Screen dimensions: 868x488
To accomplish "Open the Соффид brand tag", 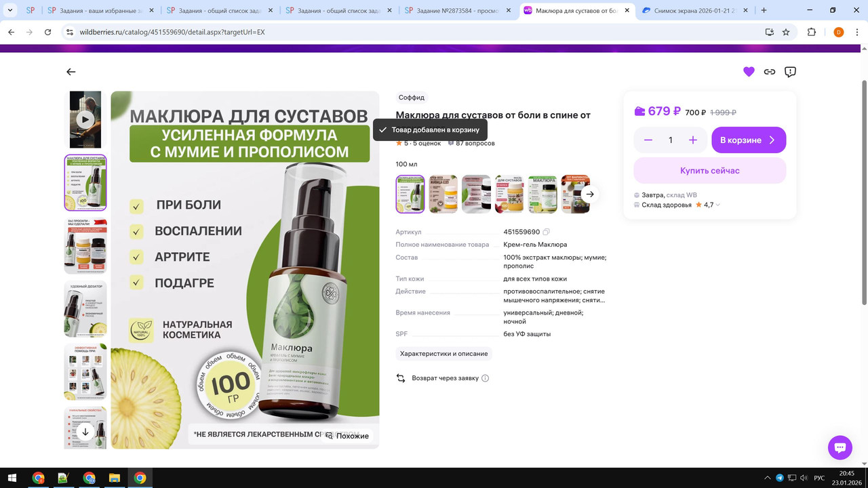I will click(x=412, y=98).
